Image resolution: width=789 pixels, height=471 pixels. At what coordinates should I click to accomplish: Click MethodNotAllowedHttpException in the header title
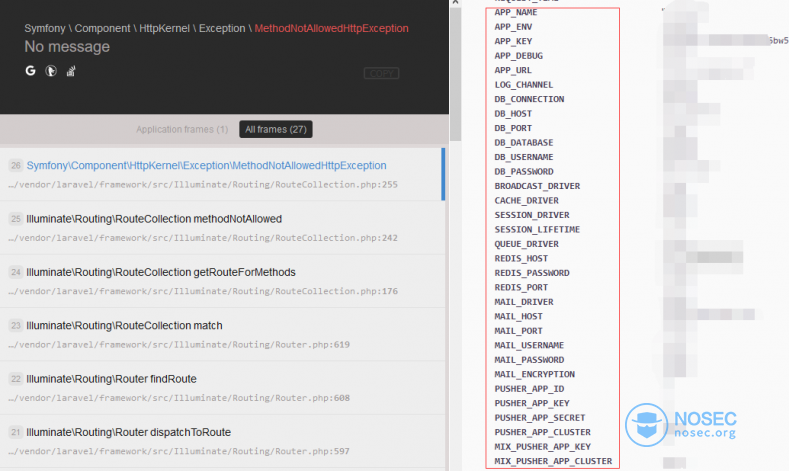(331, 28)
